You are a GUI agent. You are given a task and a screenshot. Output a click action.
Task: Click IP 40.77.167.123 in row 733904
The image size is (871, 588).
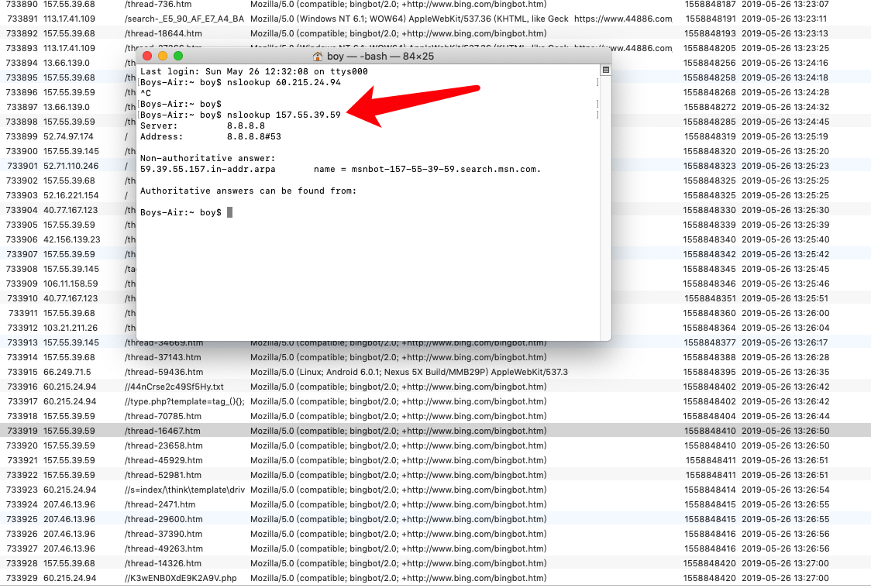71,210
